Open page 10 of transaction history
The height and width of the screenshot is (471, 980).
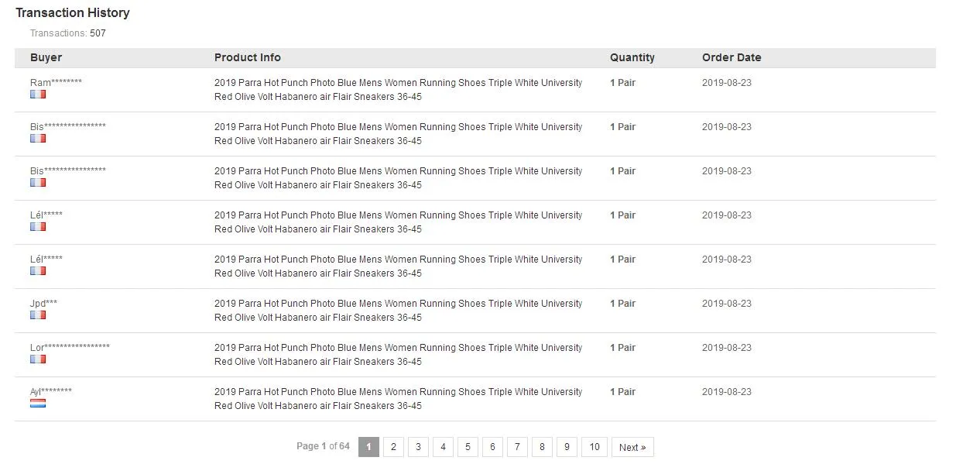coord(595,447)
